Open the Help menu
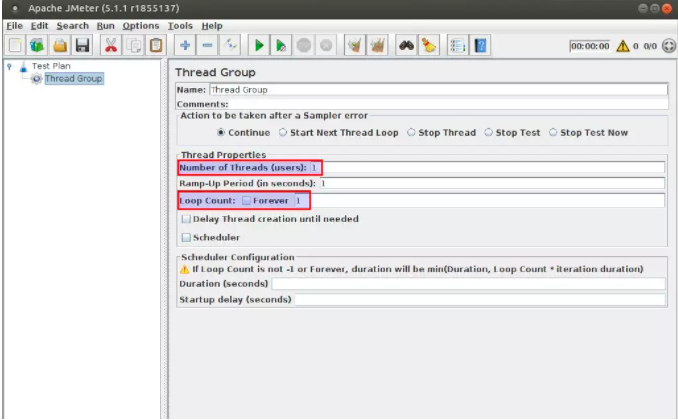 [x=212, y=26]
